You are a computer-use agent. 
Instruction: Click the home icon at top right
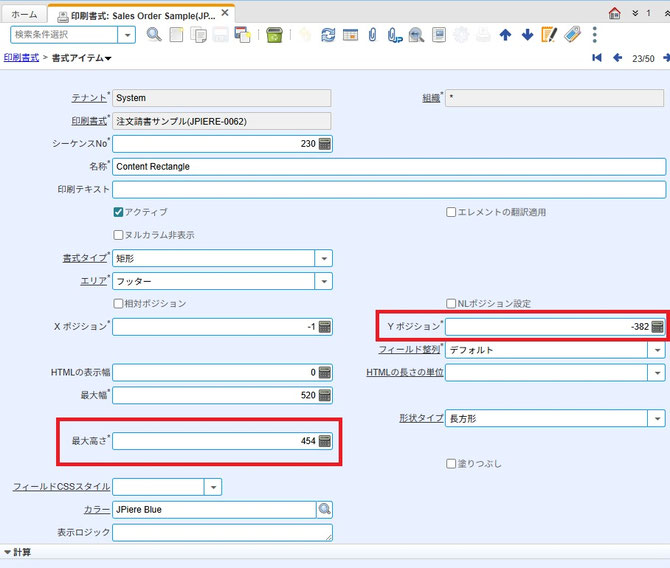(x=614, y=13)
